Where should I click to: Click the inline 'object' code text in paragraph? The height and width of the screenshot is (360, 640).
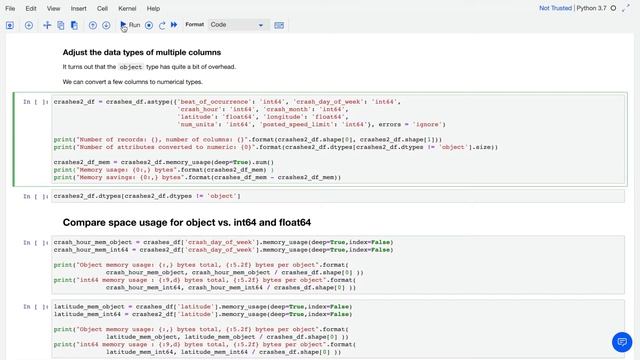point(131,67)
